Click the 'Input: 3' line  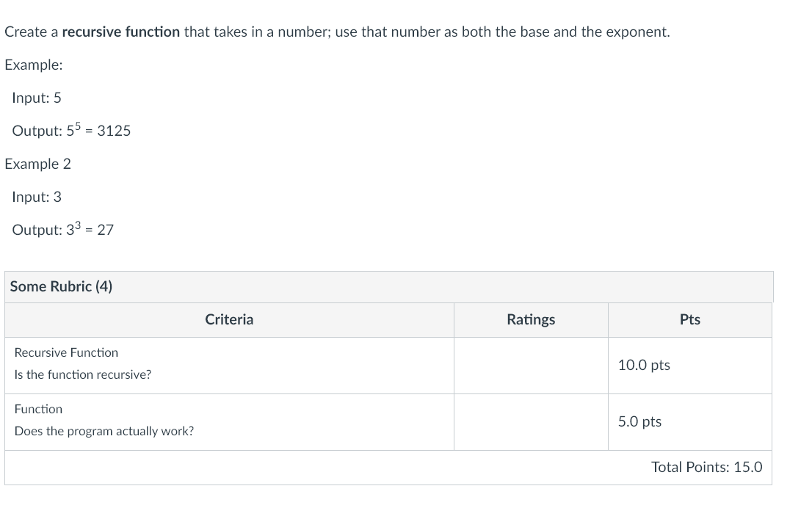[37, 197]
